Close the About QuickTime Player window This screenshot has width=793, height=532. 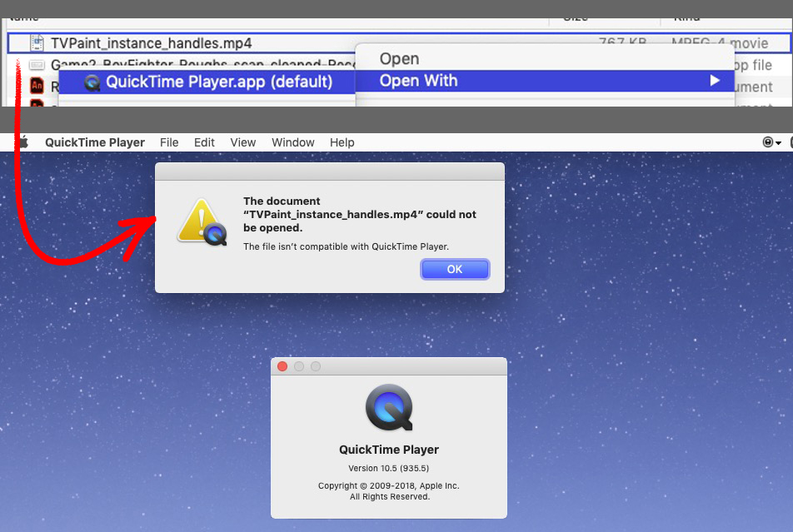tap(282, 366)
